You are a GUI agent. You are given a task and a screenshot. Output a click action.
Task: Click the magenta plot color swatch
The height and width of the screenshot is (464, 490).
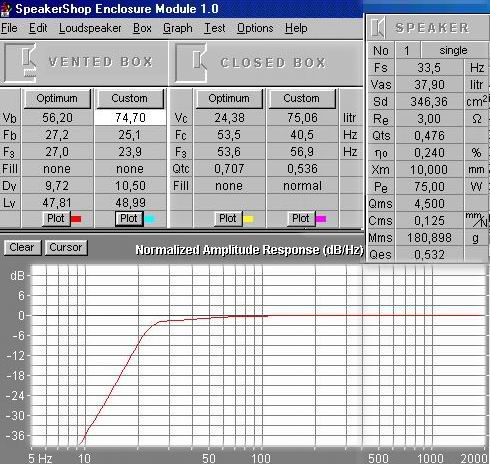click(321, 219)
